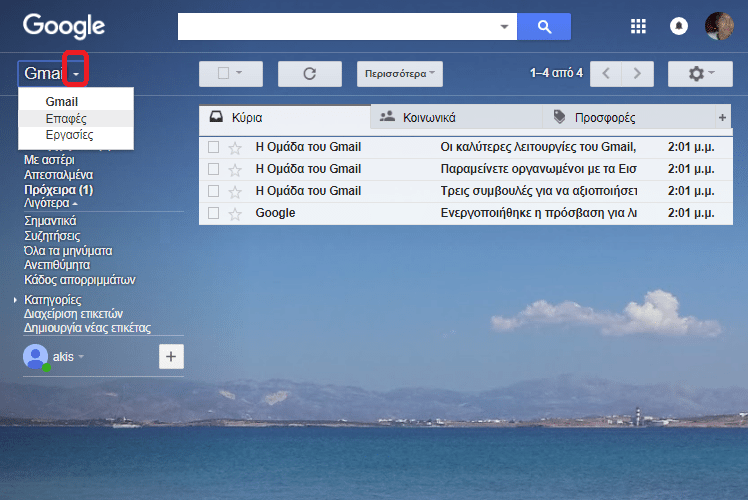Image resolution: width=748 pixels, height=500 pixels.
Task: Open search options dropdown arrow
Action: 504,27
